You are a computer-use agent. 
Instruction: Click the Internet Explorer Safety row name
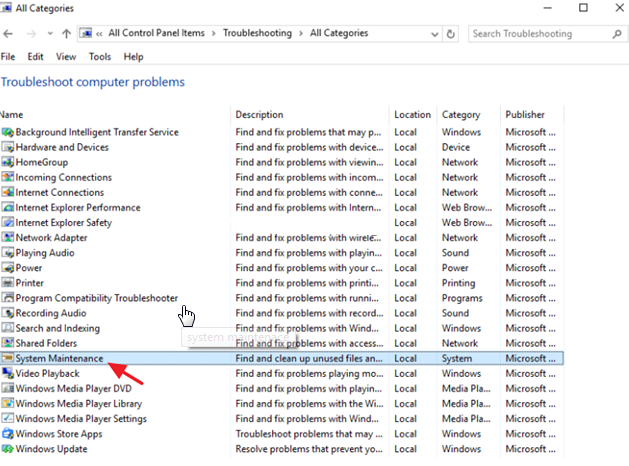pos(64,223)
